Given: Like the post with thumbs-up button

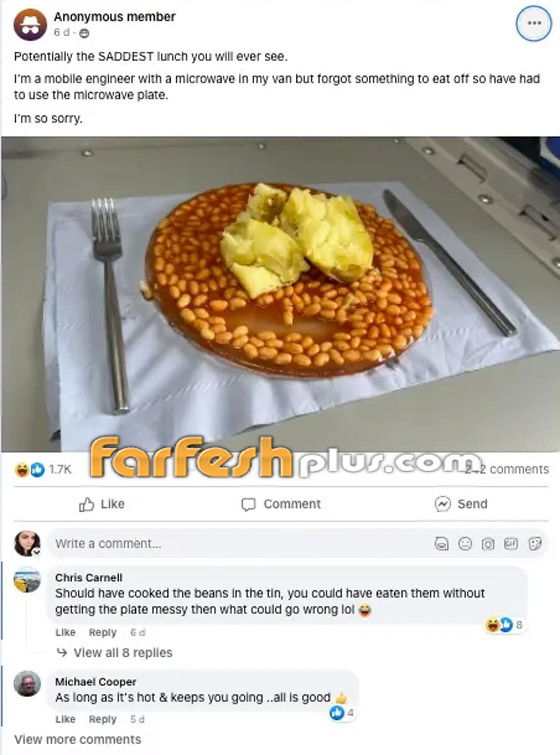Looking at the screenshot, I should 102,504.
